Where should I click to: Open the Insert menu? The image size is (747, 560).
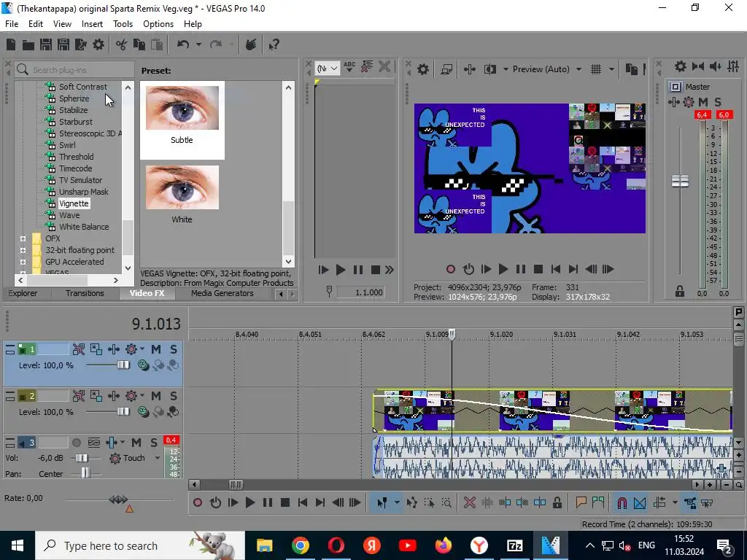click(92, 24)
